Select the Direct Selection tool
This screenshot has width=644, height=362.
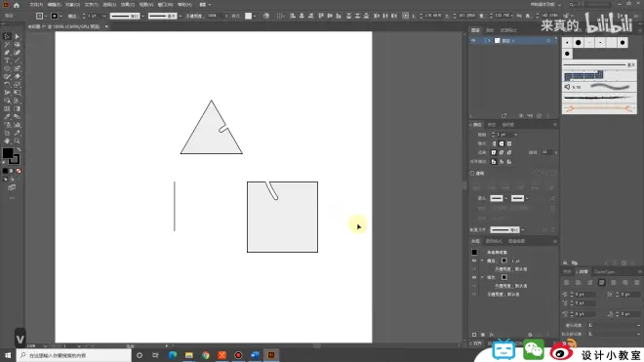click(x=18, y=36)
